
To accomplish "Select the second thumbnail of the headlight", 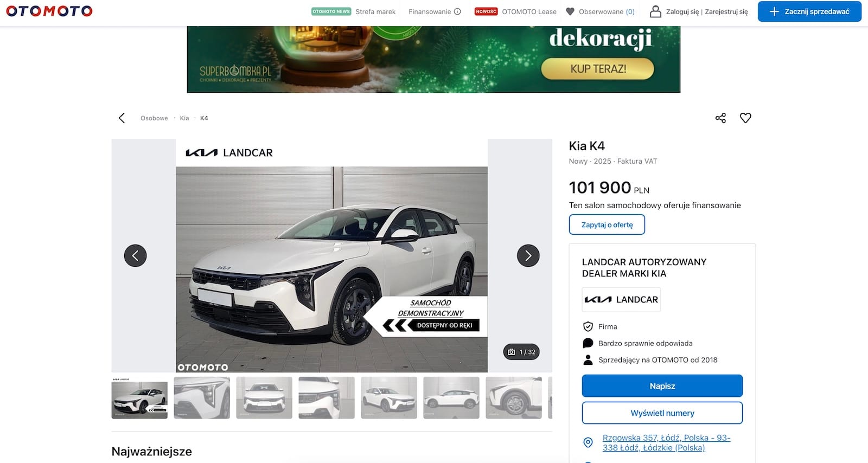I will coord(202,398).
